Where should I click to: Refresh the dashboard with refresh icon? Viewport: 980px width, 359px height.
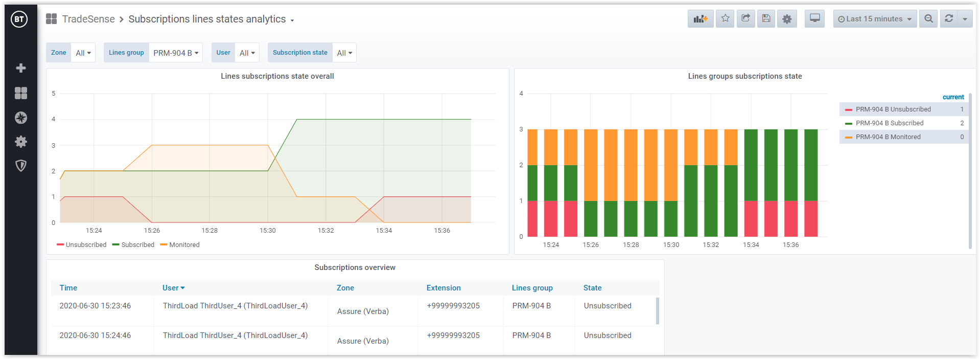click(x=948, y=19)
